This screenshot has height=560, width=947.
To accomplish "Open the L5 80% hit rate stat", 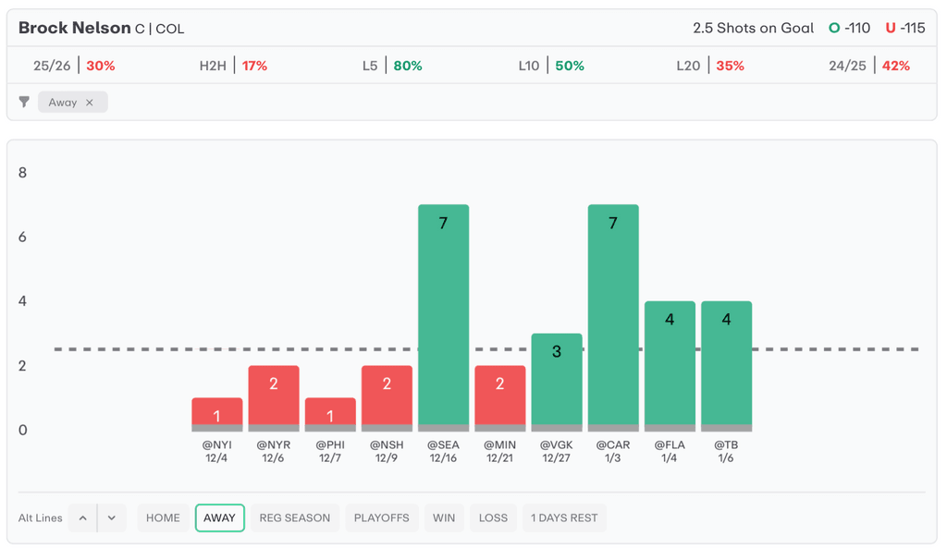I will point(392,67).
